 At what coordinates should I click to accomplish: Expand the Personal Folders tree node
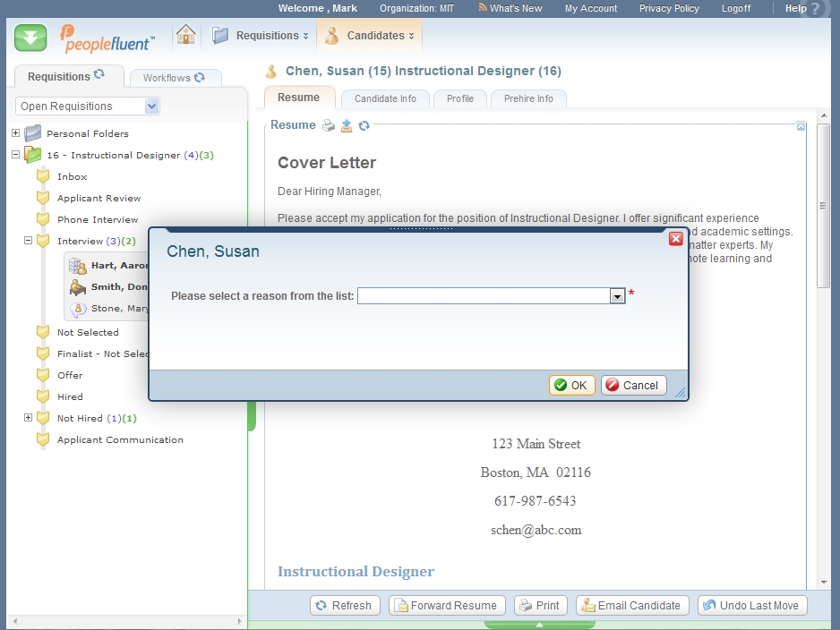pos(15,133)
